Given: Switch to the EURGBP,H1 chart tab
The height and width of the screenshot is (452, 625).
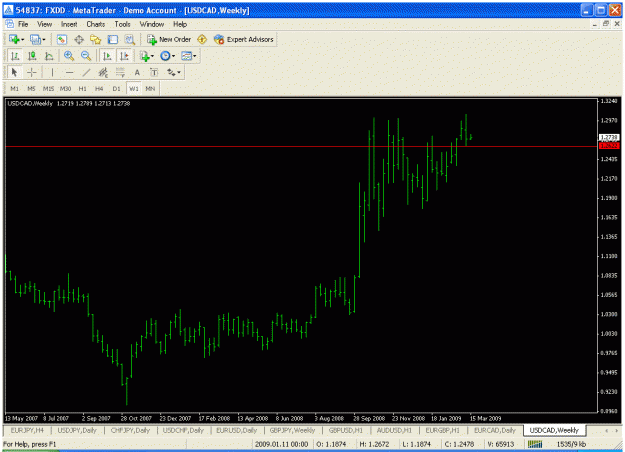Looking at the screenshot, I should [442, 430].
